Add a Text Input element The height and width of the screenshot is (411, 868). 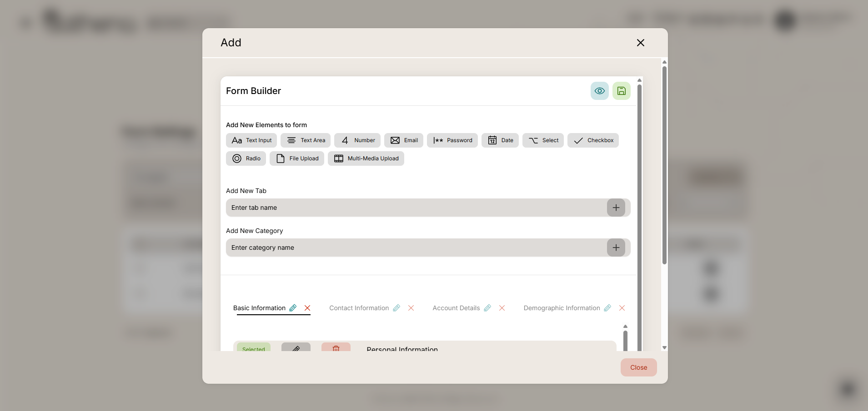251,140
